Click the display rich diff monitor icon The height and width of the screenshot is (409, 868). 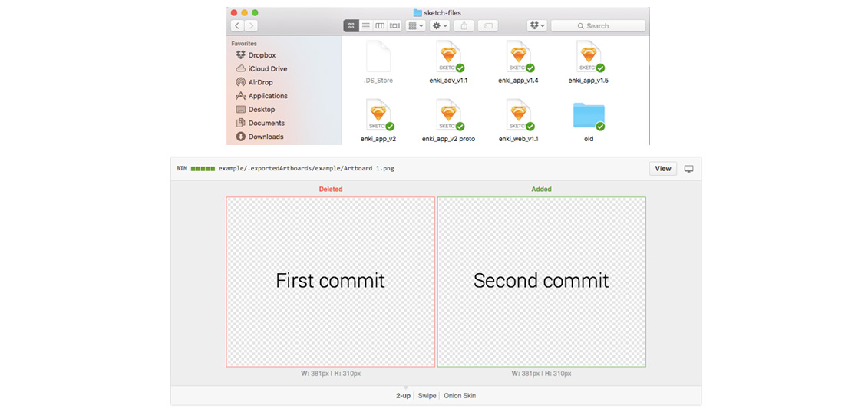[688, 169]
